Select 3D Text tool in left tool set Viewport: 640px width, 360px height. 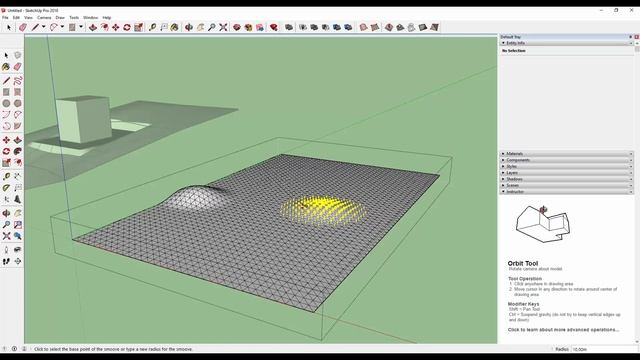[18, 199]
